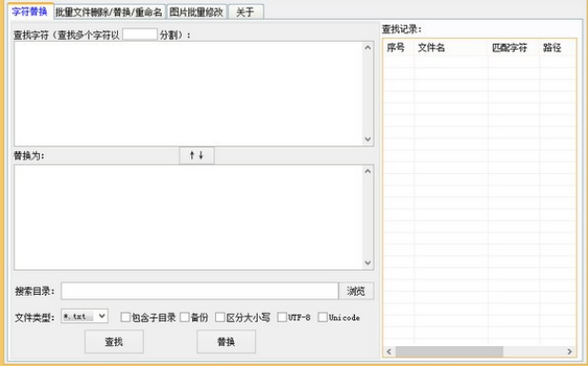This screenshot has width=588, height=366.
Task: Click down arrow of search text scrollbar
Action: pyautogui.click(x=367, y=139)
